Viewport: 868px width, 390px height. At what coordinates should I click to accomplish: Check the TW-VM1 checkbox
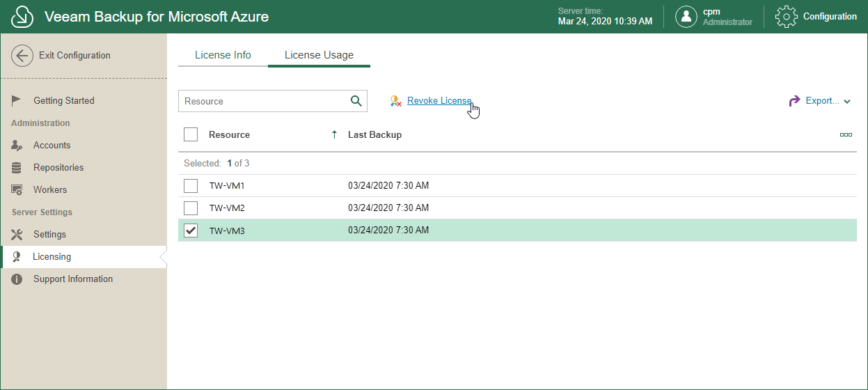coord(191,186)
